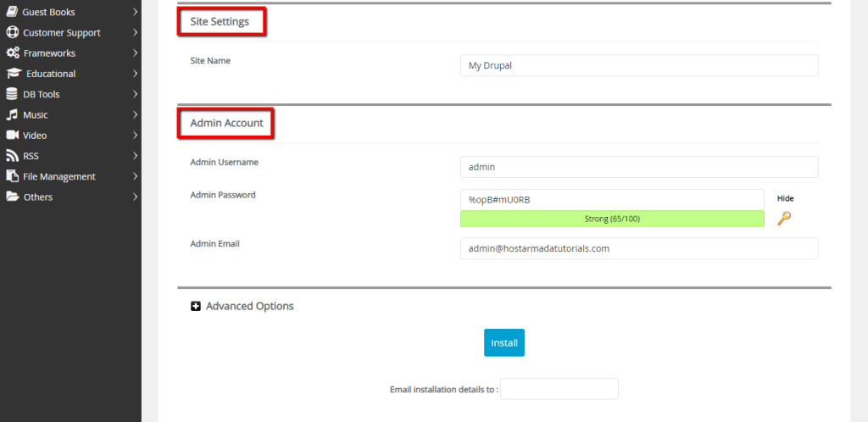
Task: Focus the Admin Email field
Action: [x=639, y=248]
